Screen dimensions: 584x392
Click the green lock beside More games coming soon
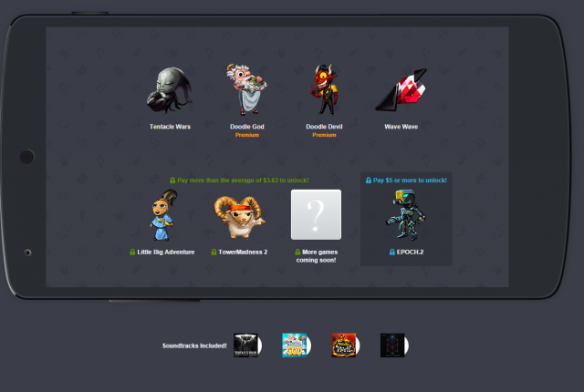point(297,252)
